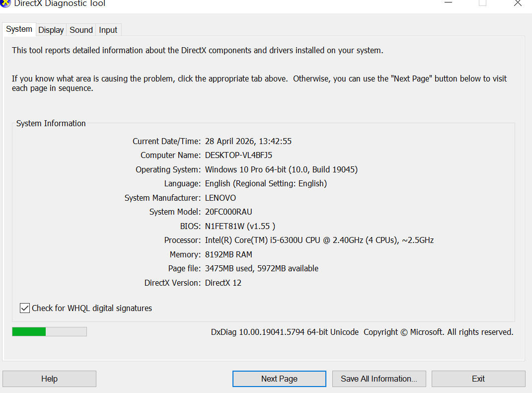Open the Sound tab
Screen dimensions: 532x393
point(81,30)
